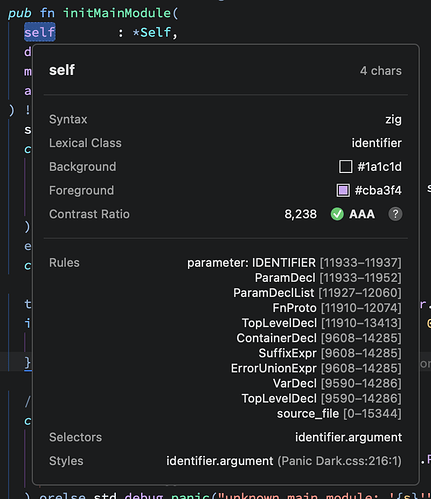Click the rule 'source_file [0–15344]'

(x=339, y=414)
